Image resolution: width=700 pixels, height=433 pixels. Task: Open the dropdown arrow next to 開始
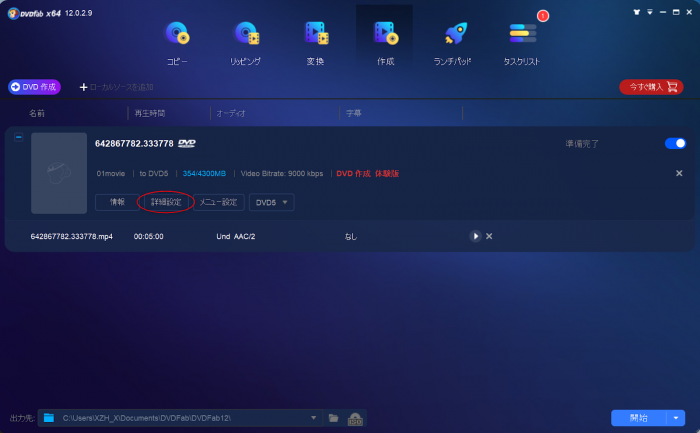[676, 418]
